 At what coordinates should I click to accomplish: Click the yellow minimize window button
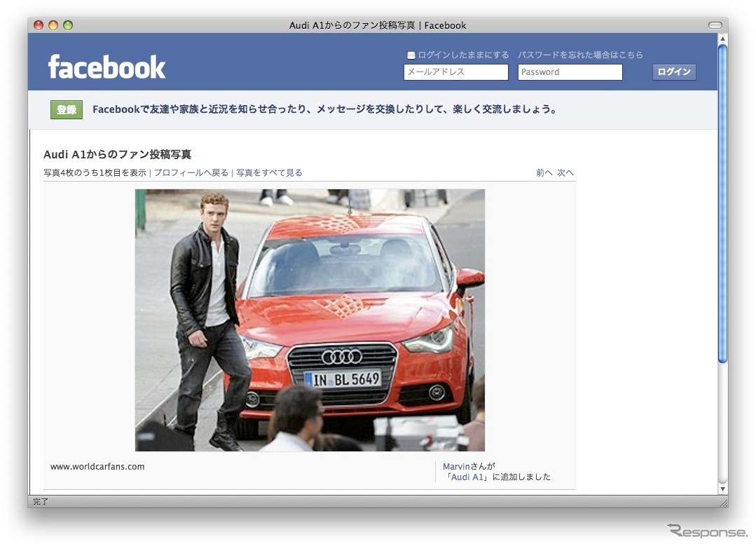(x=53, y=25)
